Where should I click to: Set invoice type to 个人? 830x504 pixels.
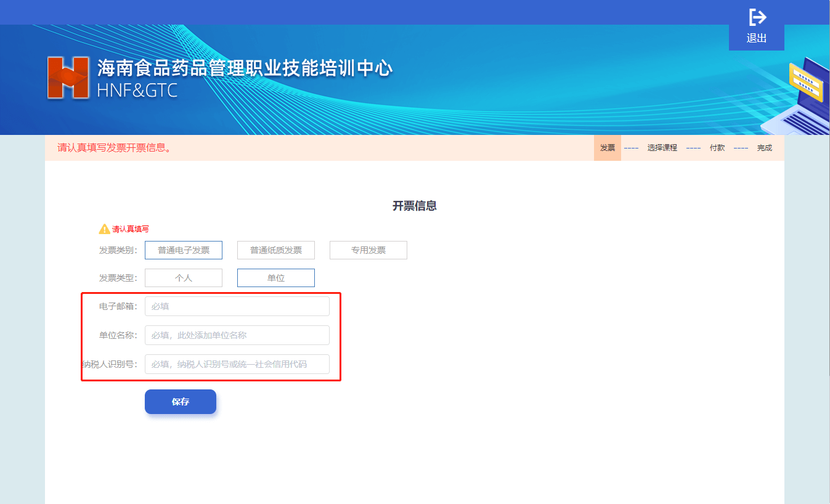pyautogui.click(x=184, y=278)
